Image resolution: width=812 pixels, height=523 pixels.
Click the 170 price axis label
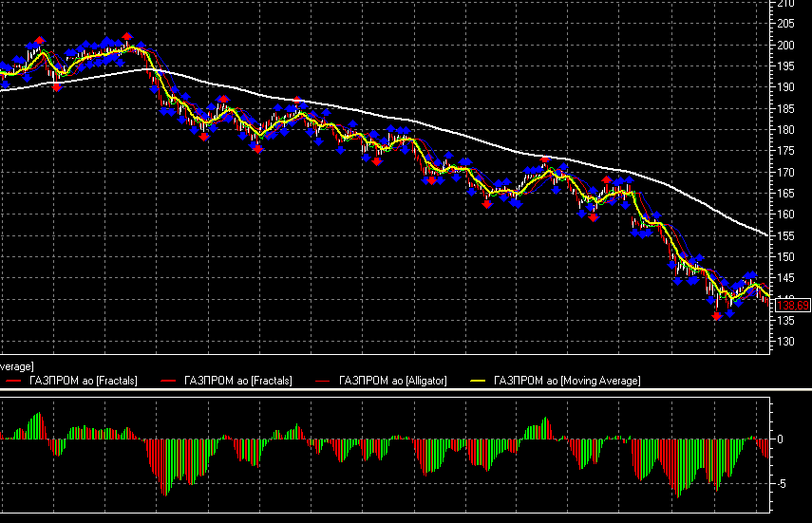click(x=785, y=172)
